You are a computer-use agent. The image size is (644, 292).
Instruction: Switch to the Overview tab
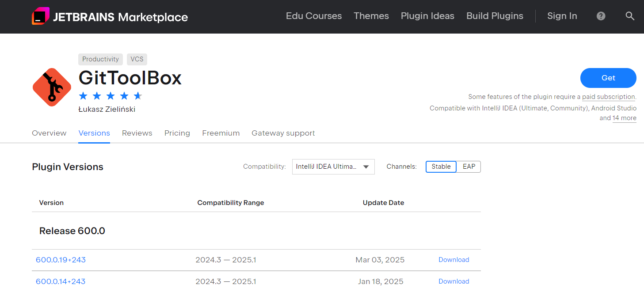point(49,133)
